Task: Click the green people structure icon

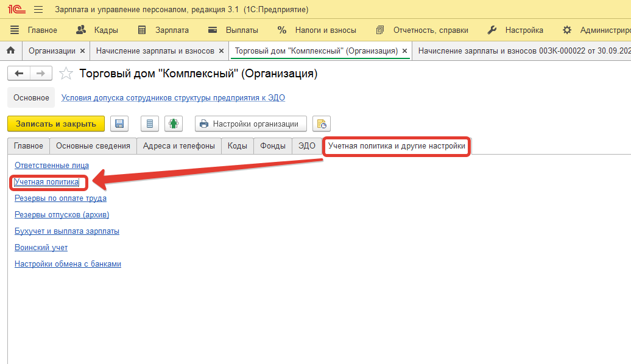Action: [x=174, y=124]
